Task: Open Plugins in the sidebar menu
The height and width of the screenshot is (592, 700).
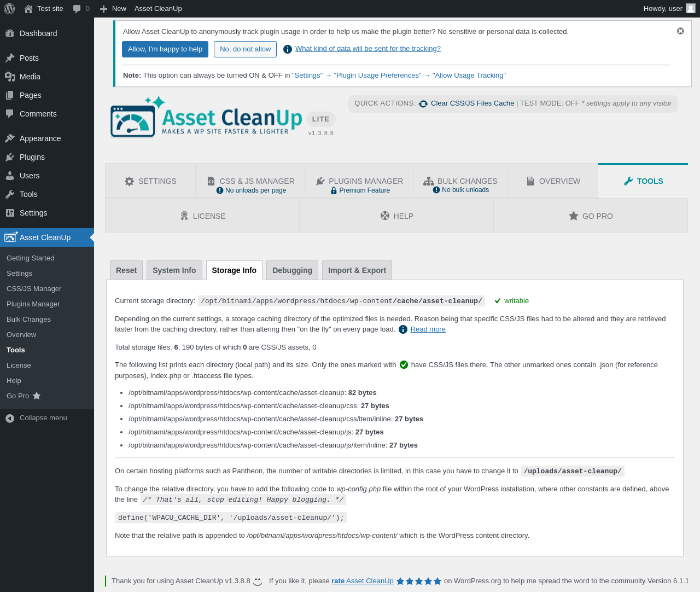Action: pyautogui.click(x=47, y=157)
